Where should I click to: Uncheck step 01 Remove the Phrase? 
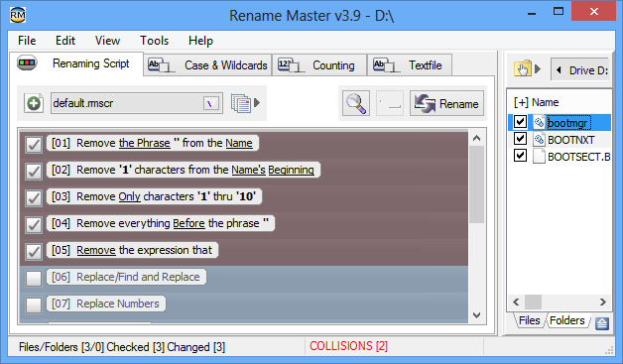(34, 144)
